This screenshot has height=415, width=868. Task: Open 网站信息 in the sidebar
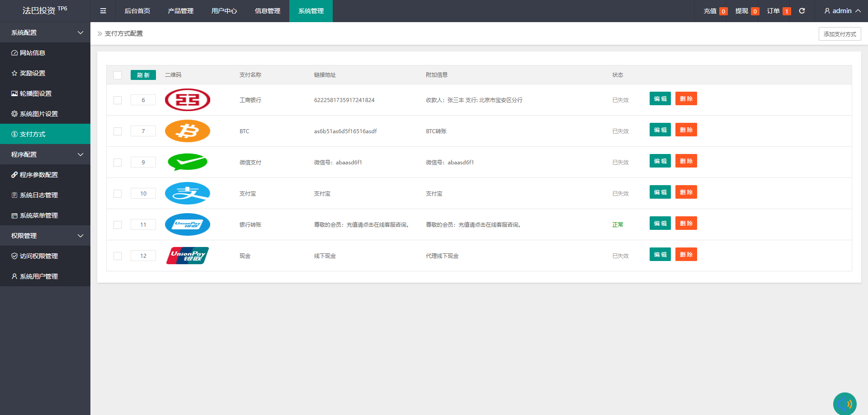[x=33, y=53]
